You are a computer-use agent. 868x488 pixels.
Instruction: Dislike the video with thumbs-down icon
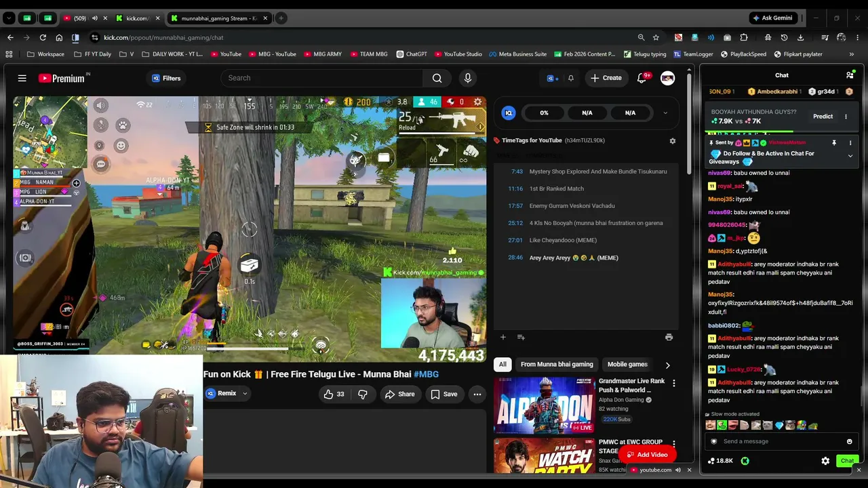click(x=363, y=394)
